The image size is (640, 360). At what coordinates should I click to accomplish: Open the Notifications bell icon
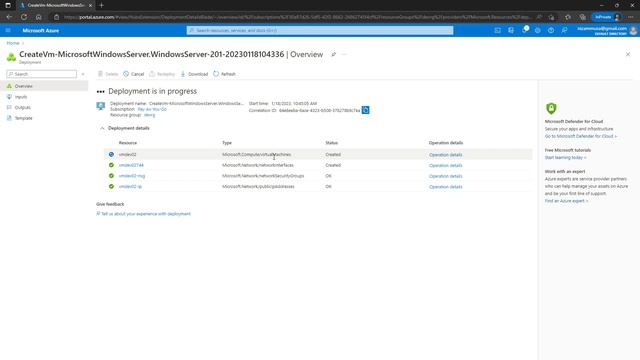[524, 30]
